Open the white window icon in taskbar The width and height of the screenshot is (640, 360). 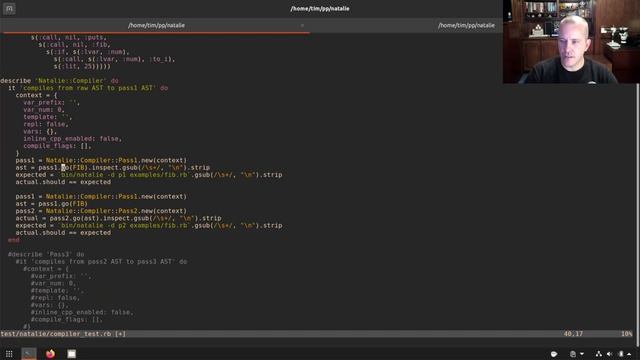point(71,354)
